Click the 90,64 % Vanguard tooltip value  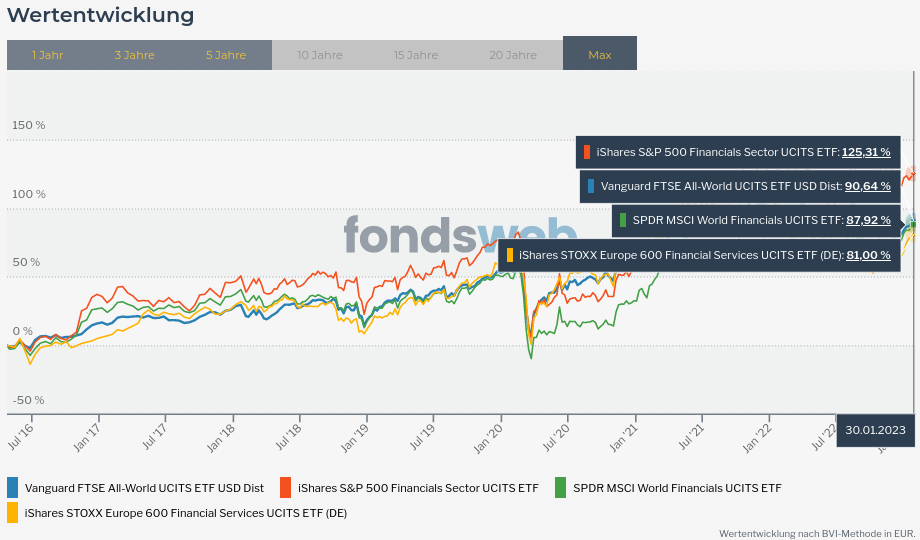coord(868,186)
